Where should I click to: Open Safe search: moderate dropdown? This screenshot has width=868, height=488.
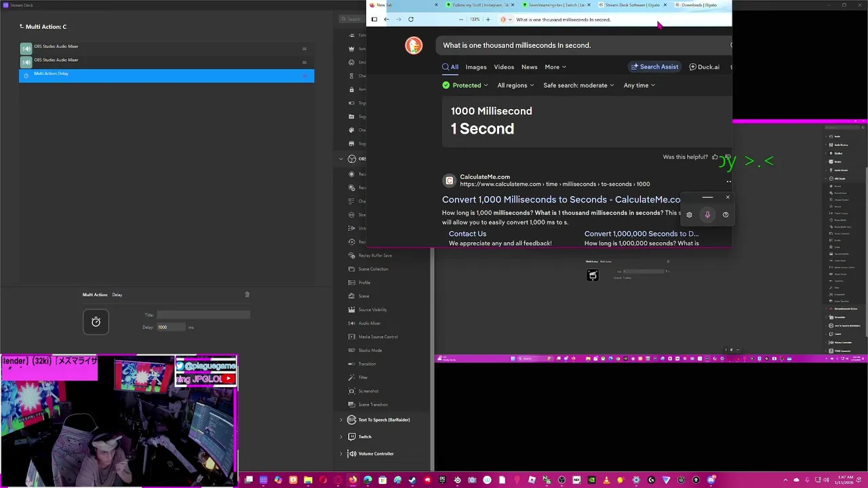point(578,85)
